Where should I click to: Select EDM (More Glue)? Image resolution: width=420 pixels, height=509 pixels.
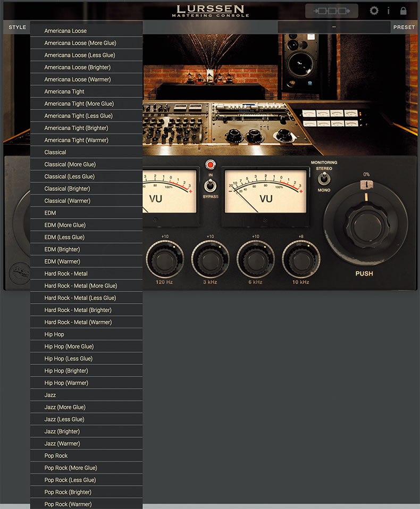click(86, 225)
